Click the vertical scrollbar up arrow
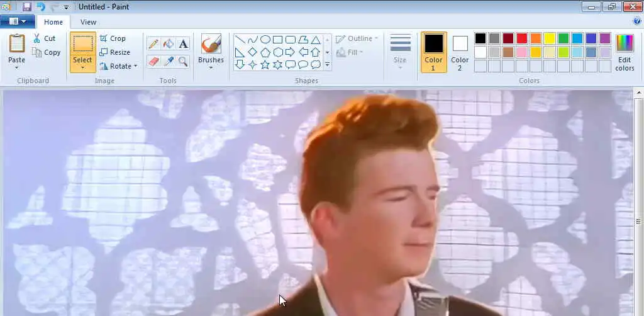644x316 pixels. point(639,93)
